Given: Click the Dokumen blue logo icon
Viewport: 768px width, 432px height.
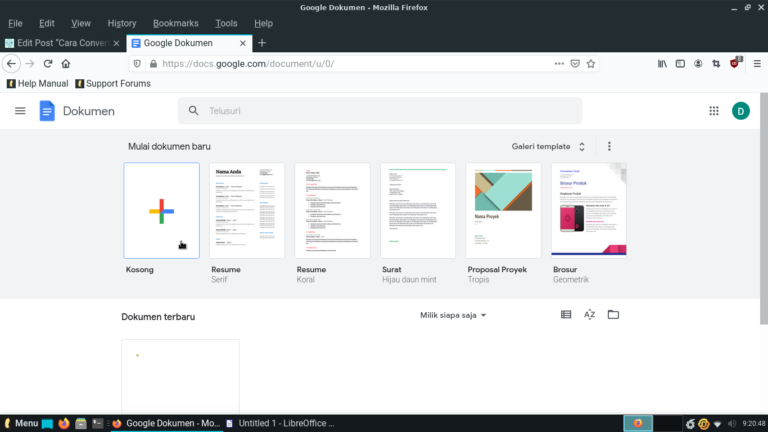Looking at the screenshot, I should click(x=47, y=111).
